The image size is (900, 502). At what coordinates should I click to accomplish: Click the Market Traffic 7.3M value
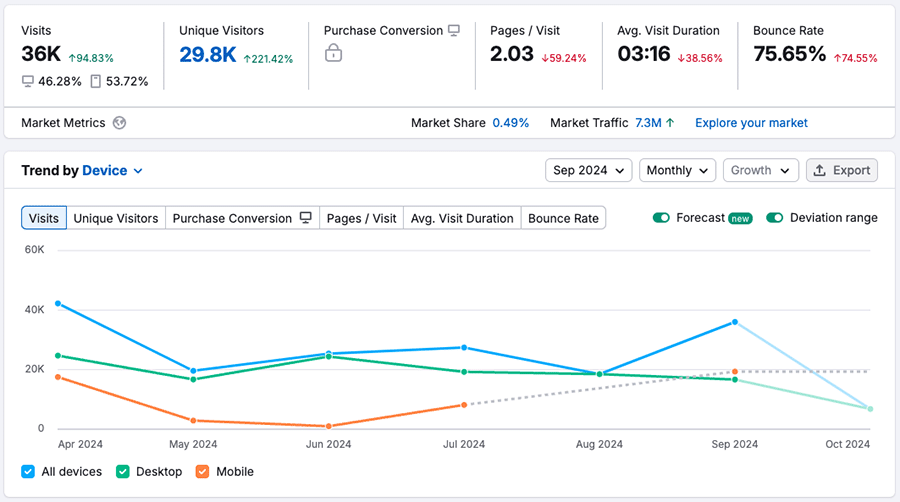[x=648, y=123]
